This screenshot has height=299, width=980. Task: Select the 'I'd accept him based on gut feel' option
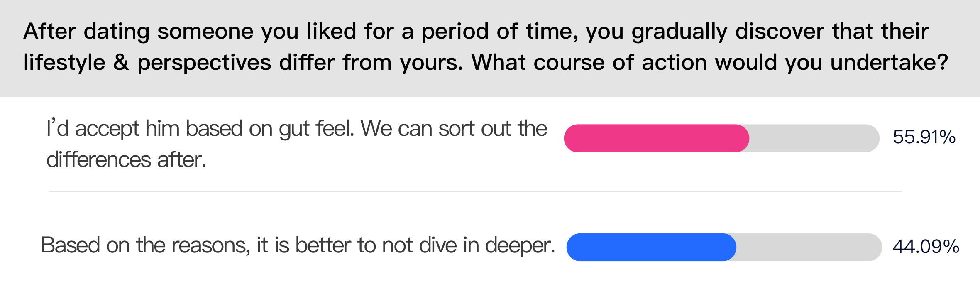(x=297, y=144)
